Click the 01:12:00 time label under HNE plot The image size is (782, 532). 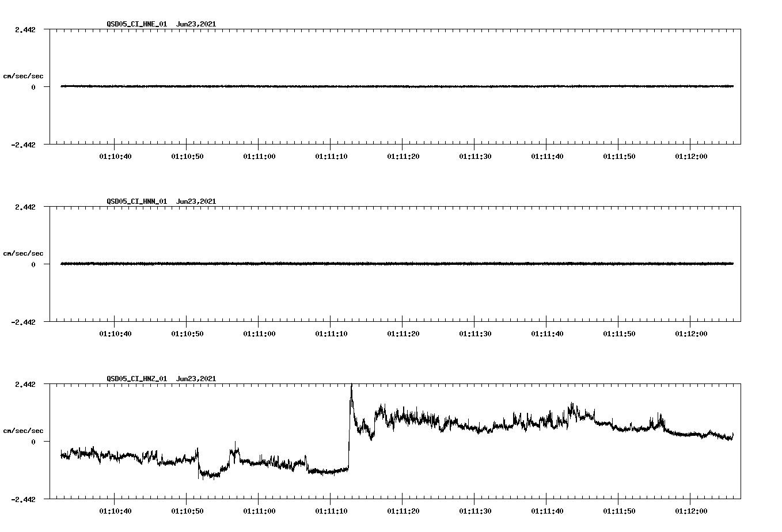[x=691, y=157]
